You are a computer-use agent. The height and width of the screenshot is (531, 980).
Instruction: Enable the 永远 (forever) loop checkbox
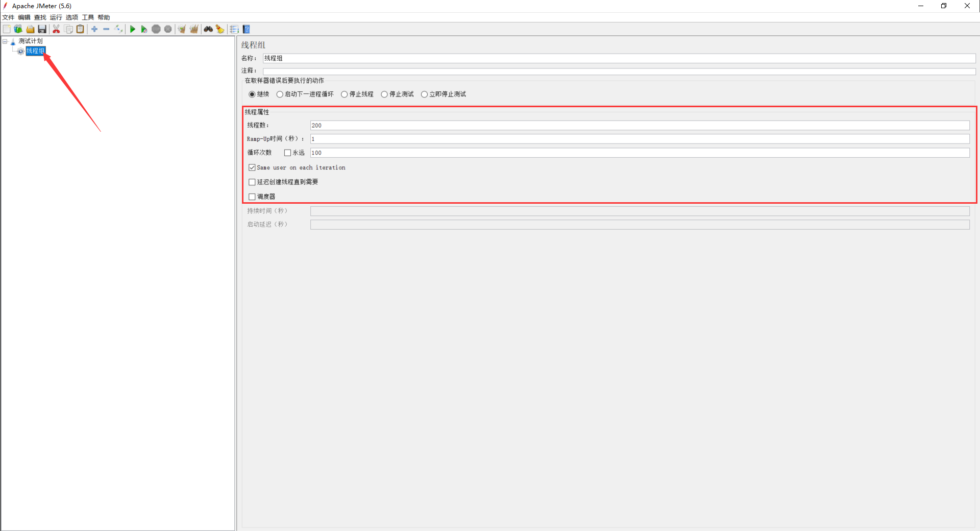tap(287, 153)
